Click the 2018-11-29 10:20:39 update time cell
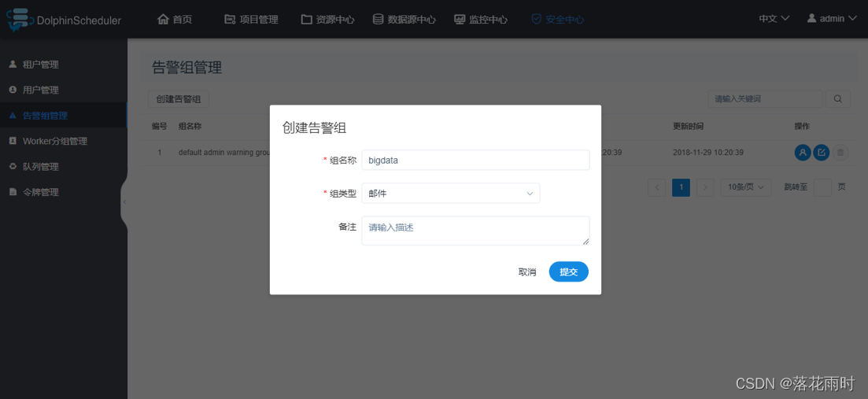 pyautogui.click(x=708, y=152)
